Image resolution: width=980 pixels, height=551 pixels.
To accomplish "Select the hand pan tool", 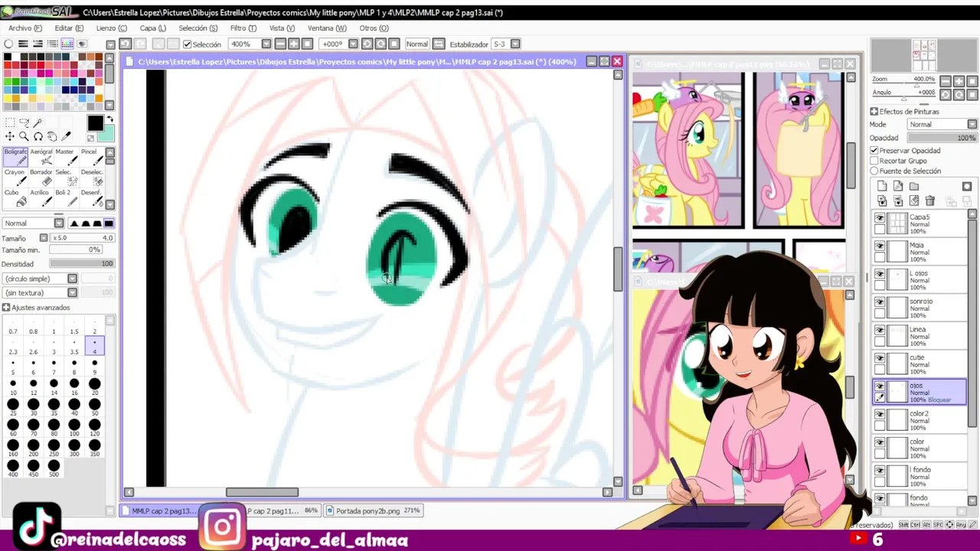I will pos(52,136).
